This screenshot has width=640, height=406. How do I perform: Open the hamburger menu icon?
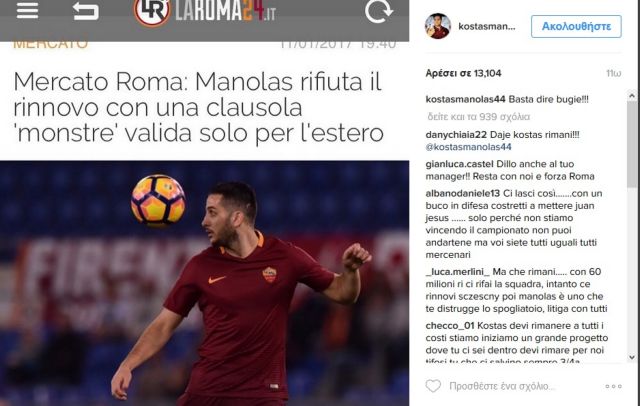click(27, 11)
